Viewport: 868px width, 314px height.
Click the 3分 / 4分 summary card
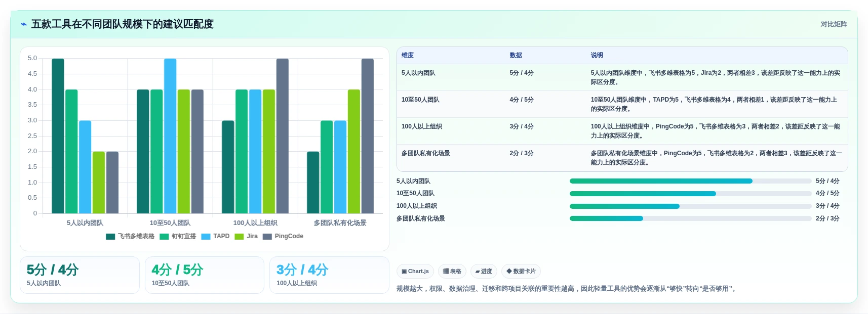pyautogui.click(x=329, y=275)
